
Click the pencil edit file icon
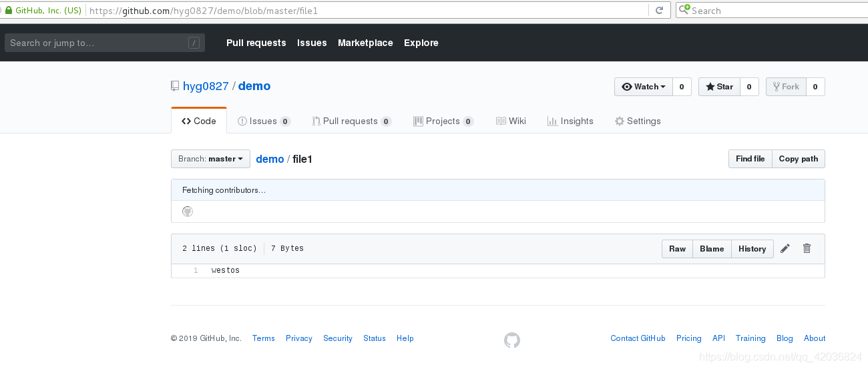click(785, 248)
